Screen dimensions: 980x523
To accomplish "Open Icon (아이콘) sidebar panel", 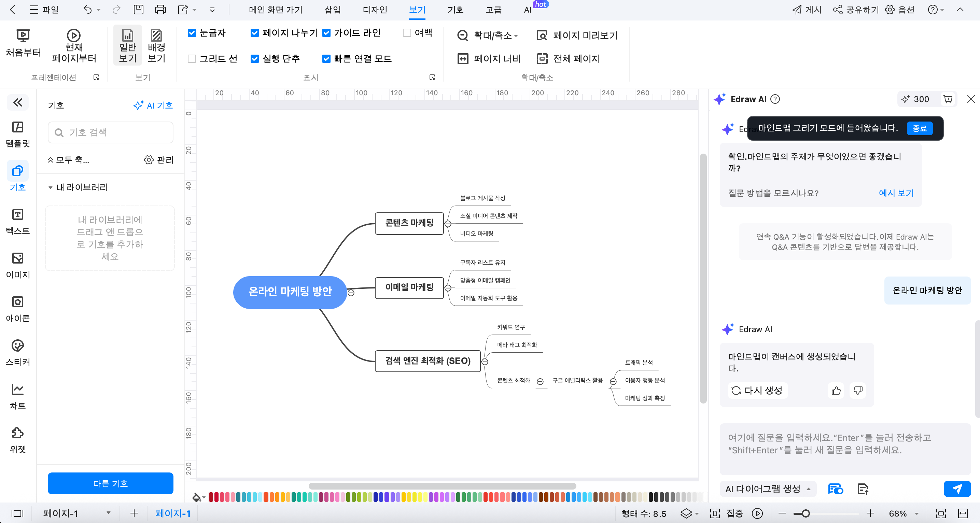I will pyautogui.click(x=17, y=309).
